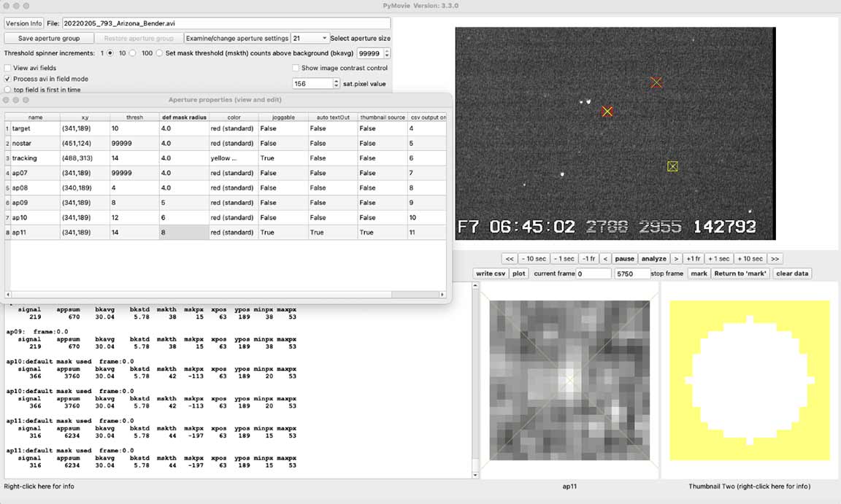This screenshot has height=504, width=841.
Task: Click the Version Info button
Action: click(x=23, y=23)
